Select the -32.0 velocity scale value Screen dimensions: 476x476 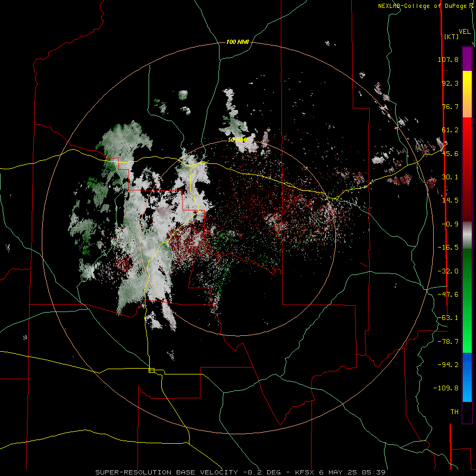coord(448,271)
